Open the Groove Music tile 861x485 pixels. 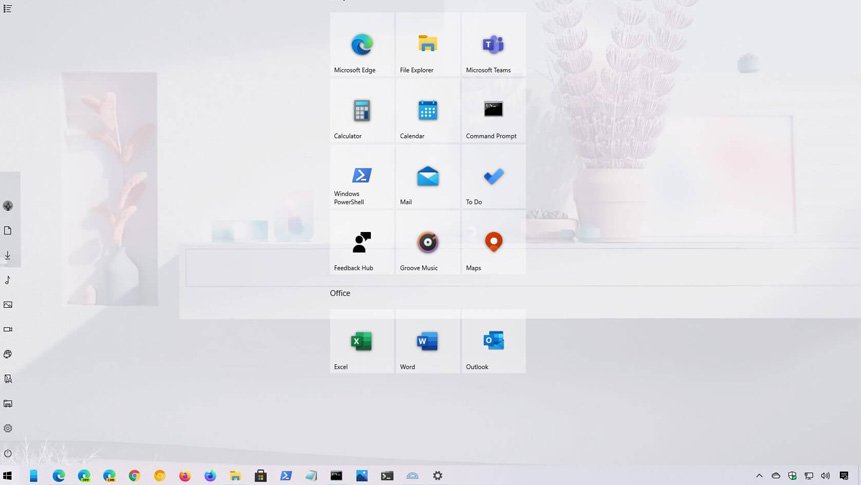[428, 242]
